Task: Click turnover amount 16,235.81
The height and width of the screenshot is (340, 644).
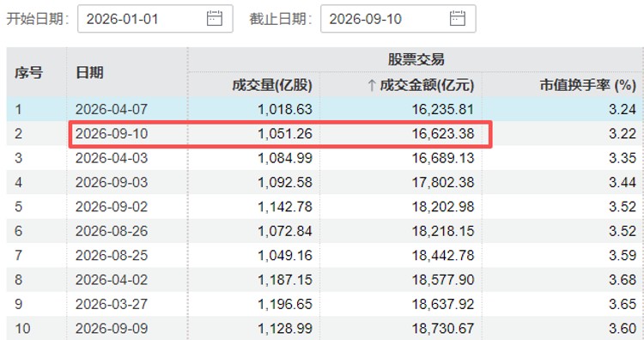Action: [443, 109]
